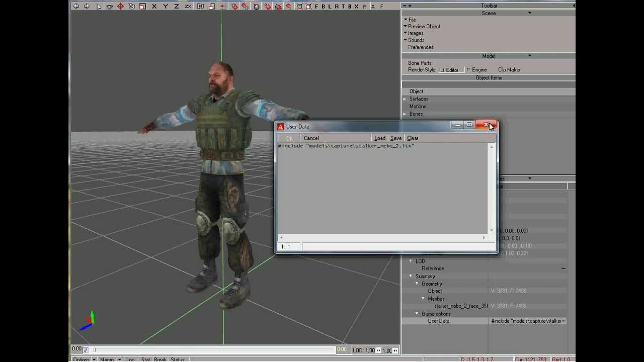
Task: Click the User Data property value field
Action: 528,321
